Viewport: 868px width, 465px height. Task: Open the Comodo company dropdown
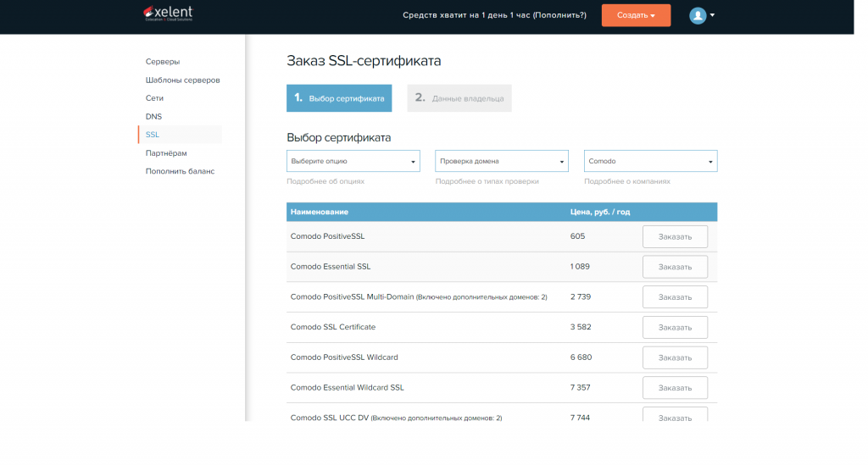click(650, 161)
